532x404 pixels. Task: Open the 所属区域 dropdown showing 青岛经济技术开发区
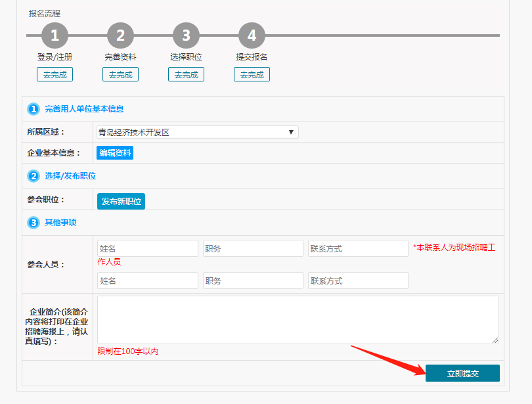pos(197,132)
